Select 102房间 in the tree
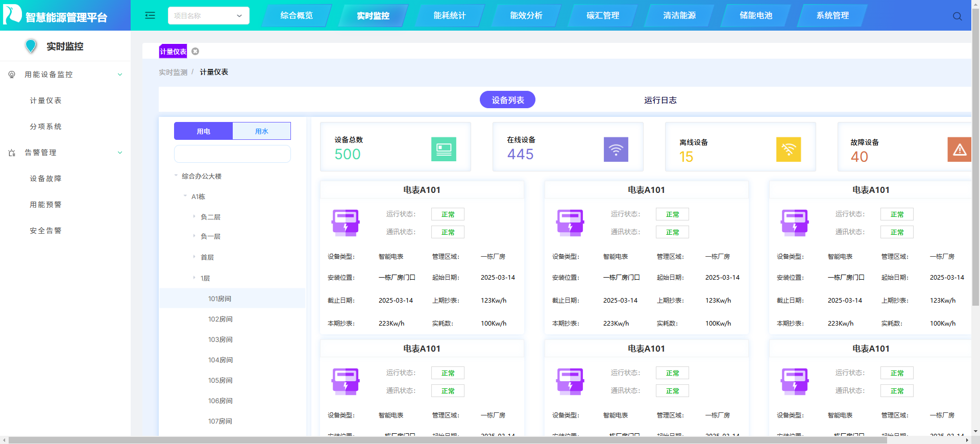980x444 pixels. point(220,319)
